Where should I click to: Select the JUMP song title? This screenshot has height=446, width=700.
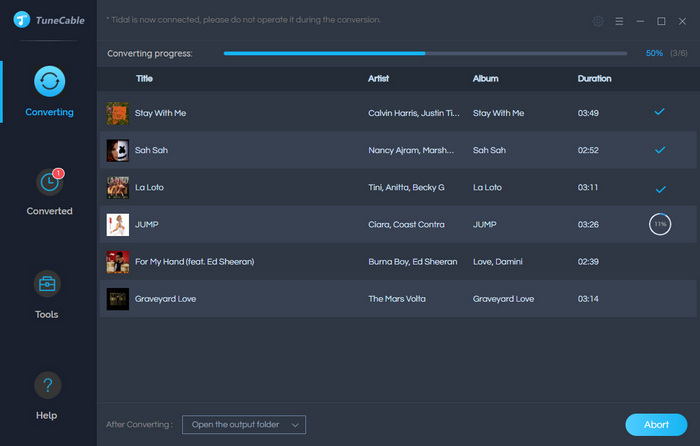[146, 225]
